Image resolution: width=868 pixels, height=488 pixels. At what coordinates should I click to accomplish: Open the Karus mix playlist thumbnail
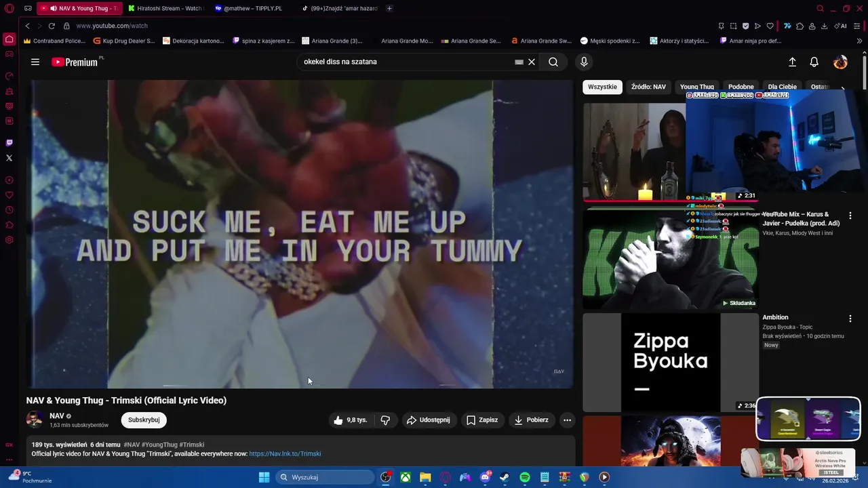tap(670, 260)
